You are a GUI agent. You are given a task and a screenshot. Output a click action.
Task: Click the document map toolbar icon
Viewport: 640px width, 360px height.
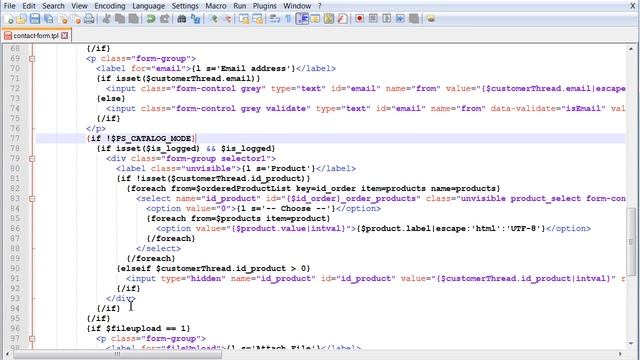point(329,19)
